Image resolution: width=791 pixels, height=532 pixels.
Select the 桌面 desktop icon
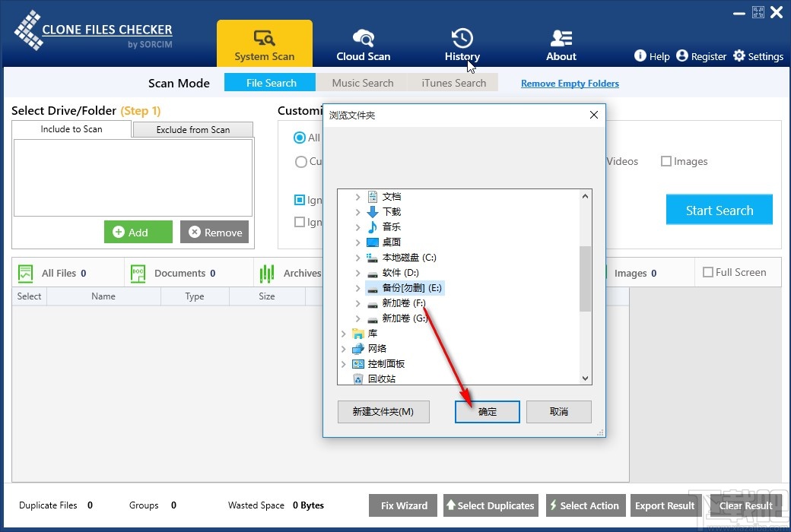[372, 242]
